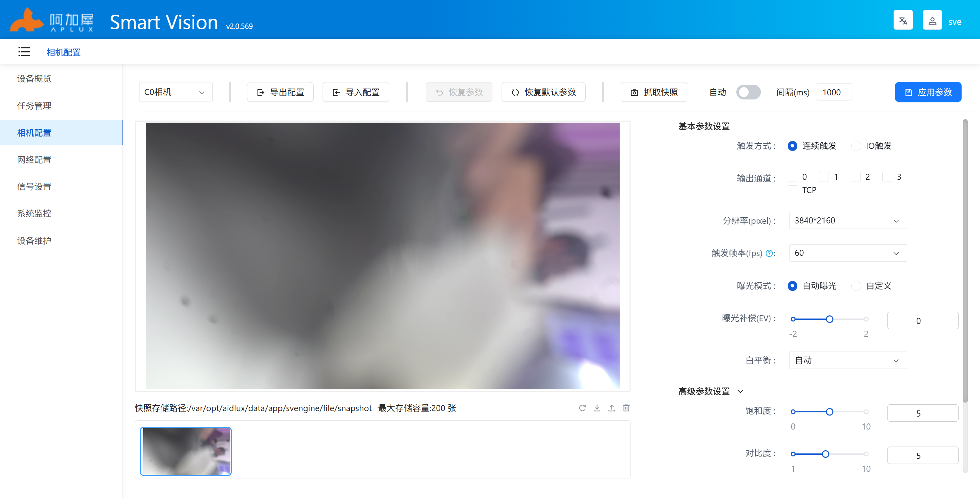
Task: Select the saved snapshot thumbnail
Action: click(x=186, y=451)
